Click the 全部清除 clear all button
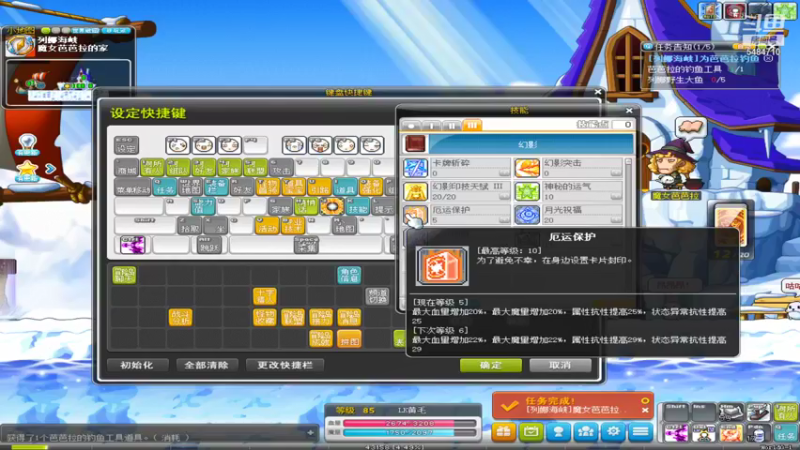This screenshot has width=800, height=450. pyautogui.click(x=207, y=365)
